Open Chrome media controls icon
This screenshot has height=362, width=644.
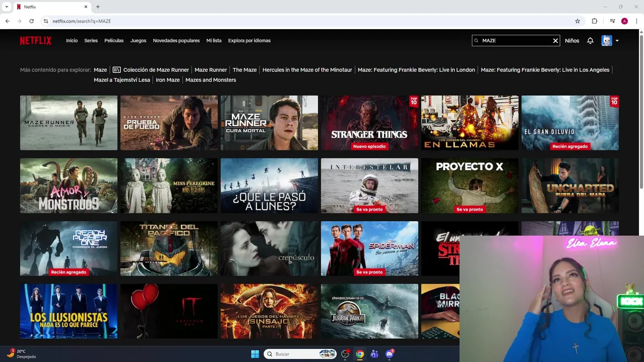[612, 21]
